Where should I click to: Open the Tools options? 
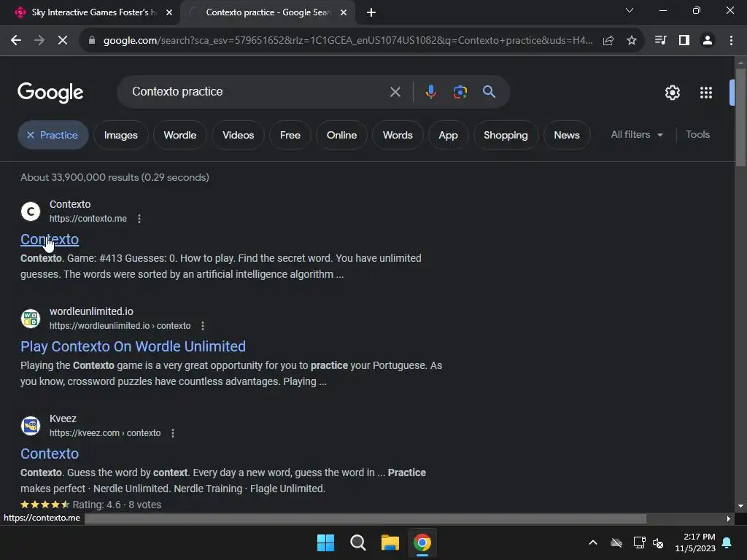(x=697, y=135)
